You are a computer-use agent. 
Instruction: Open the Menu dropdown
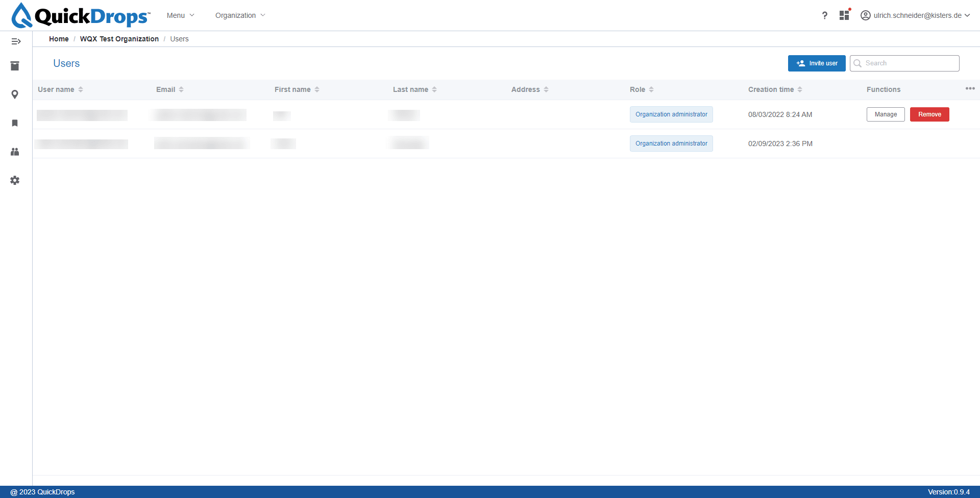click(x=181, y=15)
